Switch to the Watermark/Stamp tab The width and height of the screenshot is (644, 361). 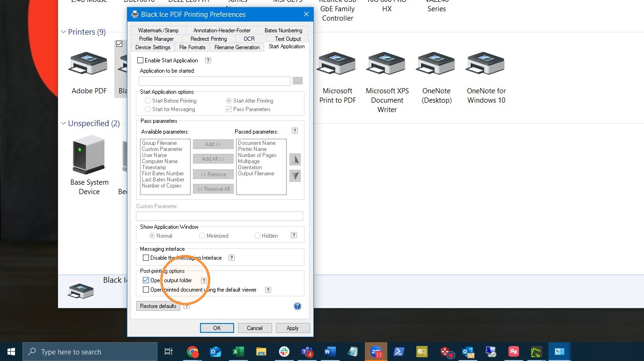tap(158, 30)
